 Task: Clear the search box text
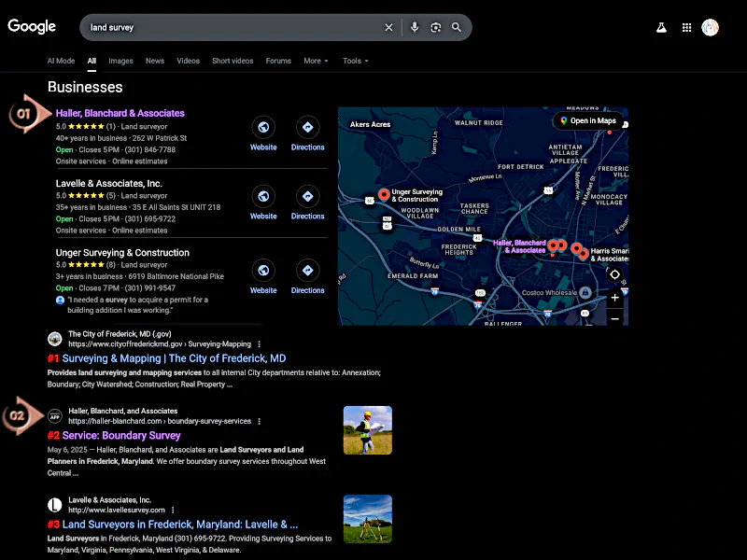tap(389, 28)
